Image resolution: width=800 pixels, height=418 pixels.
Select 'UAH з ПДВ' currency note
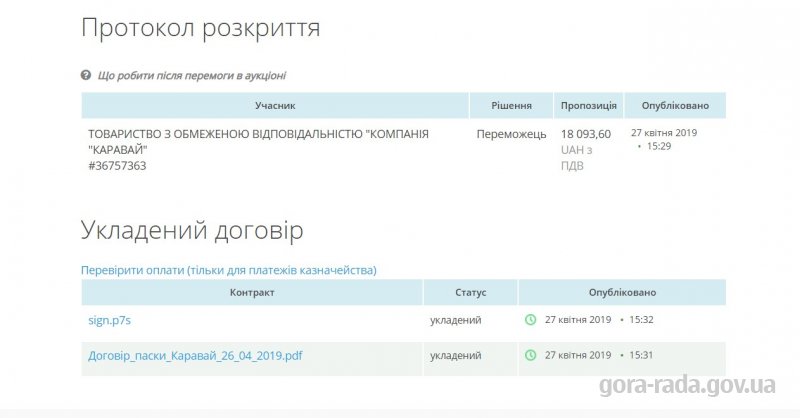577,158
